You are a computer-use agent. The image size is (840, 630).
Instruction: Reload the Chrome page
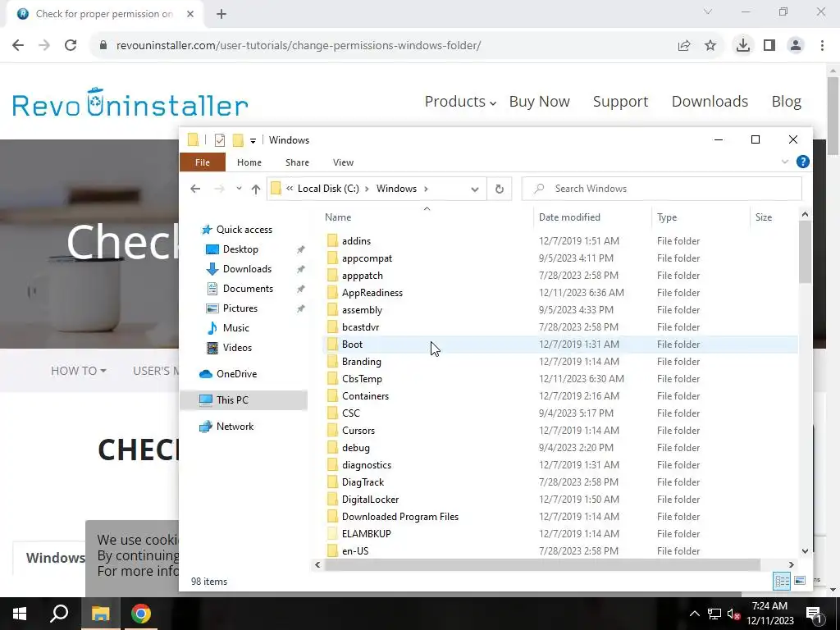point(71,46)
